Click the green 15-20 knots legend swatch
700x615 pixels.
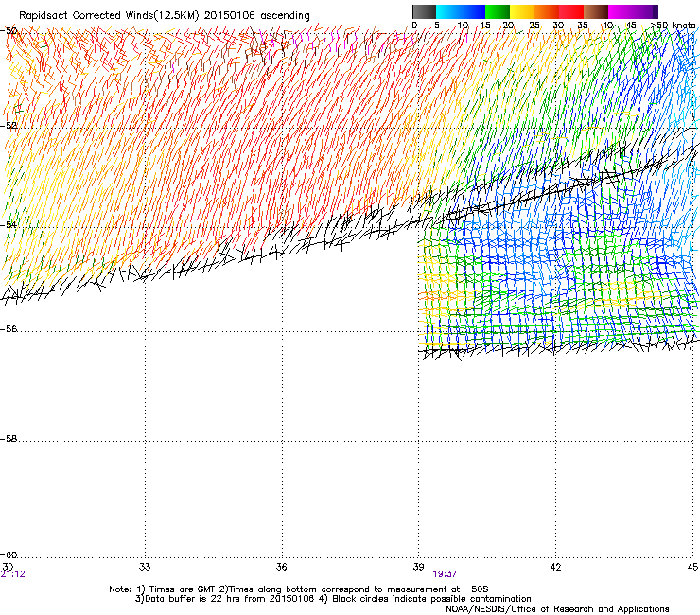498,11
